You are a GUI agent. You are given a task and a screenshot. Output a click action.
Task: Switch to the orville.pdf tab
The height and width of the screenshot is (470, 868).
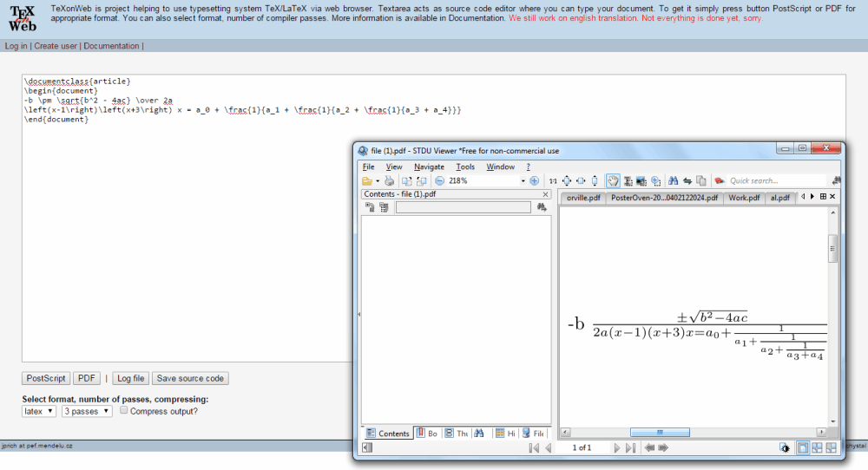pyautogui.click(x=583, y=198)
